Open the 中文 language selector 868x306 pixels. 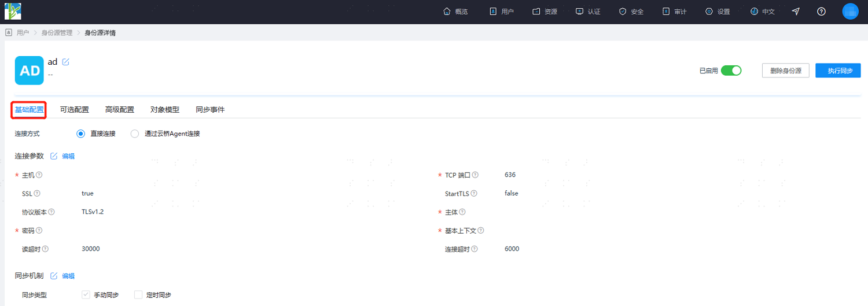coord(762,12)
